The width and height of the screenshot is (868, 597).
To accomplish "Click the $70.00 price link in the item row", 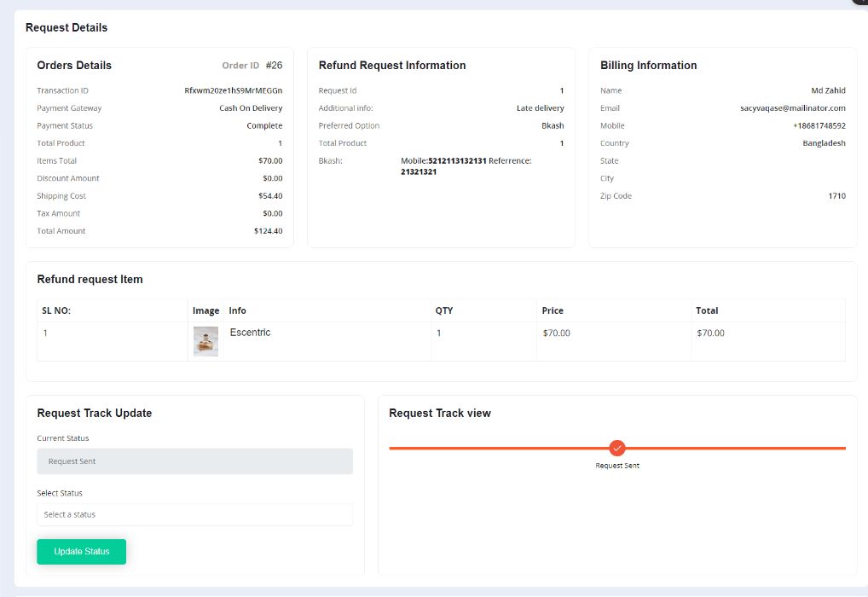I will click(x=556, y=333).
